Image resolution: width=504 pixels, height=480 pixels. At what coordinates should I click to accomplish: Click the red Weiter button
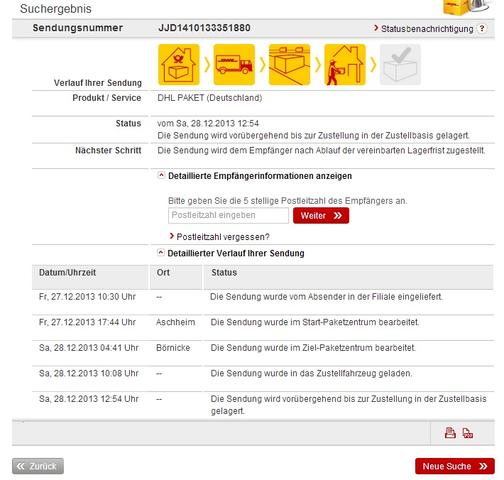(321, 215)
